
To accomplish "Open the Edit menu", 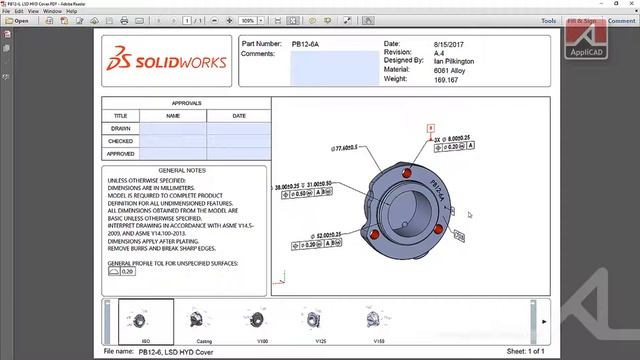I will 19,11.
